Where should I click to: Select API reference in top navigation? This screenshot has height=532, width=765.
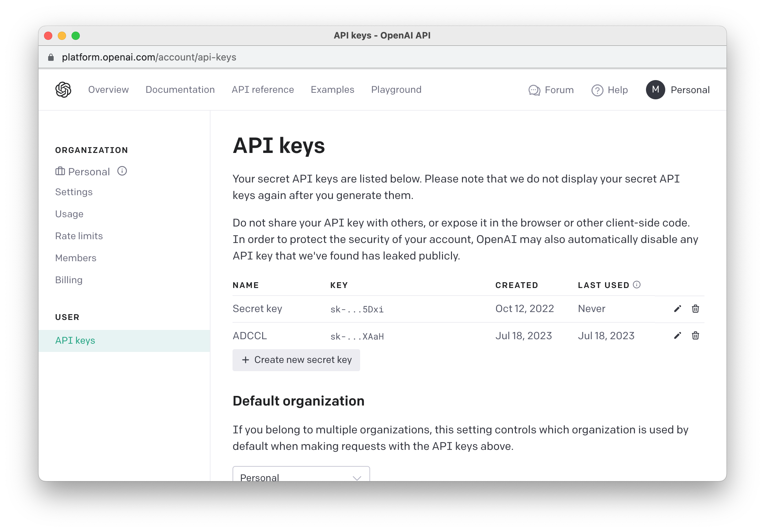click(262, 90)
